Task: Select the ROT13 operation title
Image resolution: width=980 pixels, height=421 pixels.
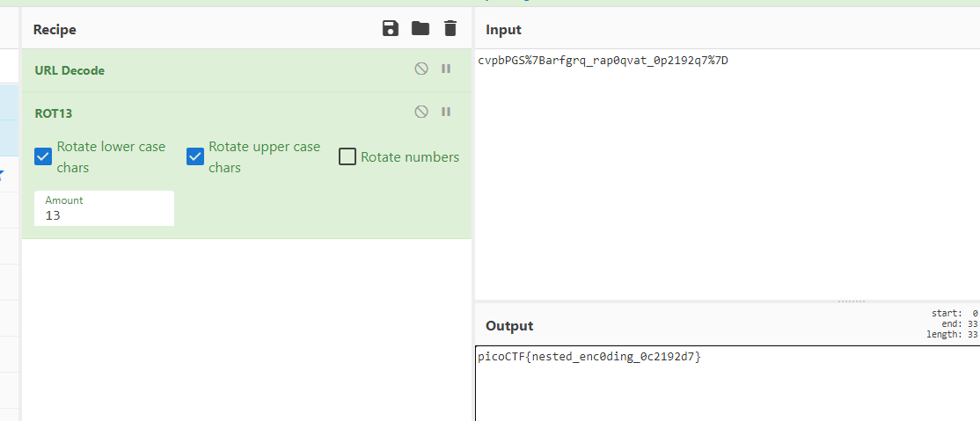Action: tap(54, 113)
